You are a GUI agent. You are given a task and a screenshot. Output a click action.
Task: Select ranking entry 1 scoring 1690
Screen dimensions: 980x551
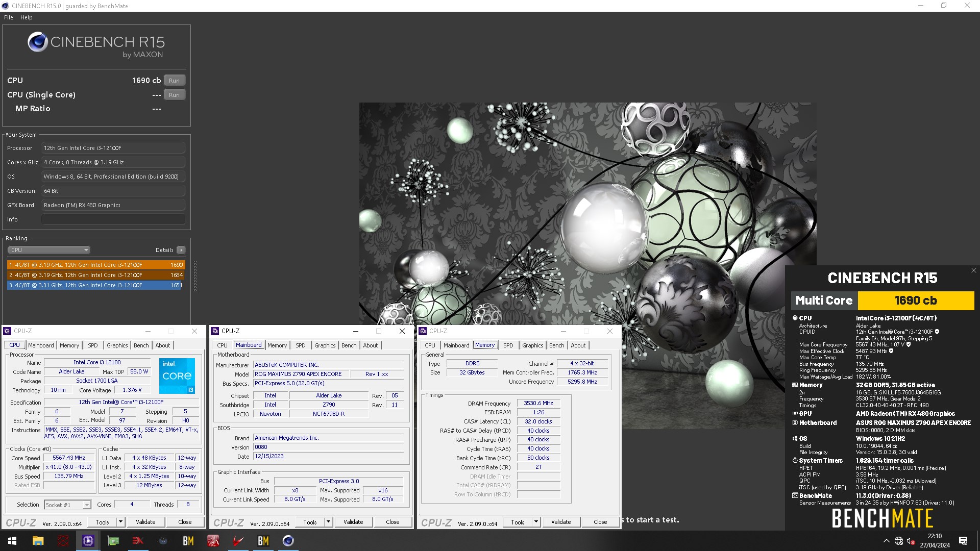[x=95, y=265]
